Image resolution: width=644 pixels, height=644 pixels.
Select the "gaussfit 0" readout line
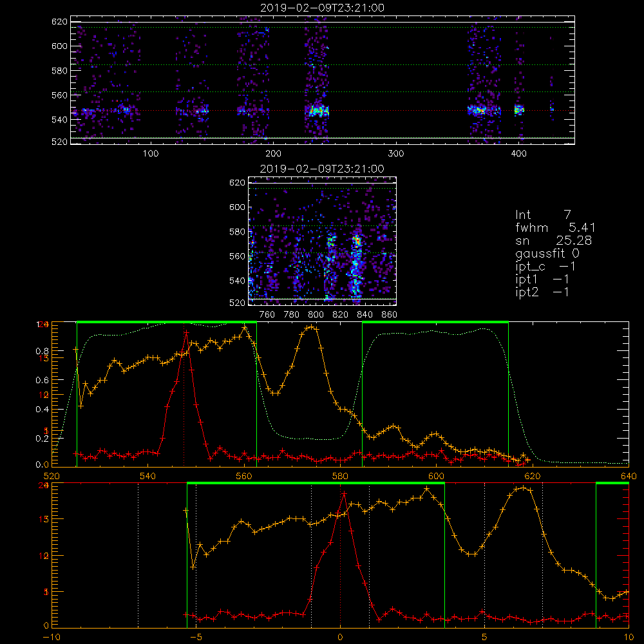pos(547,253)
